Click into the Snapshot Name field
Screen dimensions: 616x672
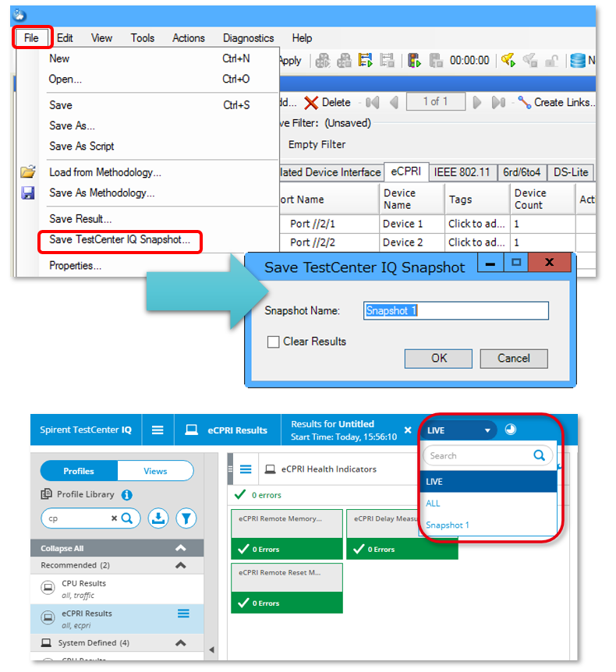coord(455,311)
